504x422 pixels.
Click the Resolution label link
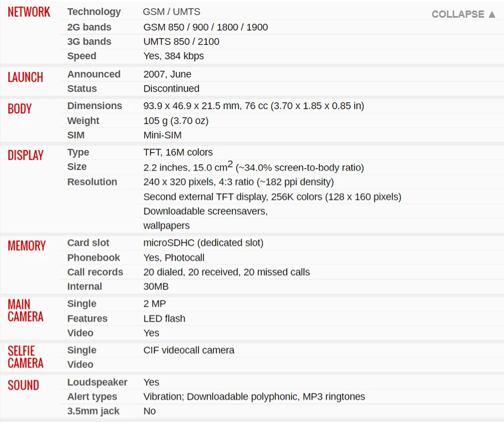coord(92,182)
